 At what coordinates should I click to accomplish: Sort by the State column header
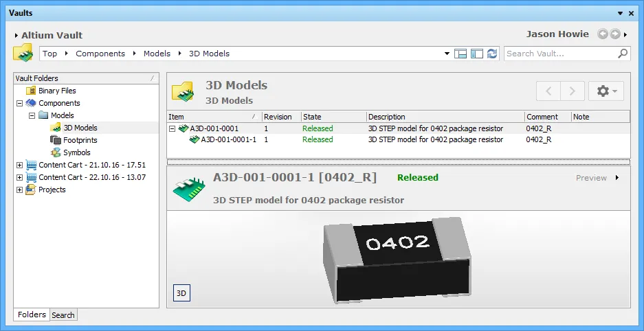[333, 117]
